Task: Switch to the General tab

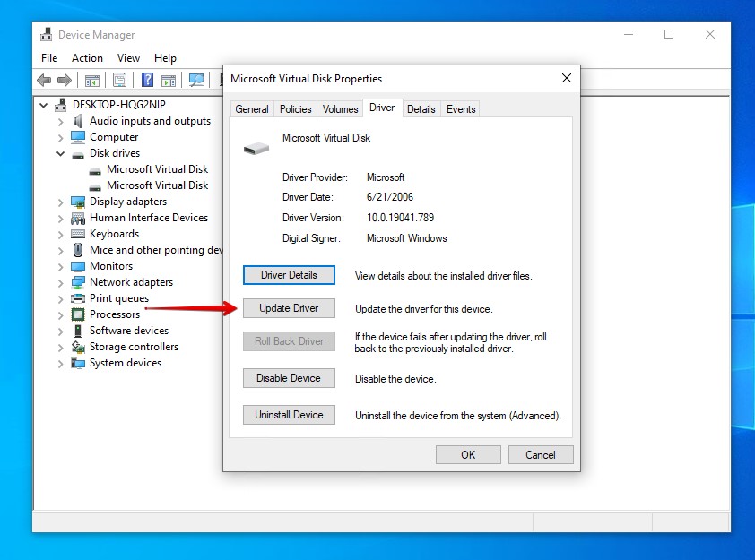Action: click(252, 109)
